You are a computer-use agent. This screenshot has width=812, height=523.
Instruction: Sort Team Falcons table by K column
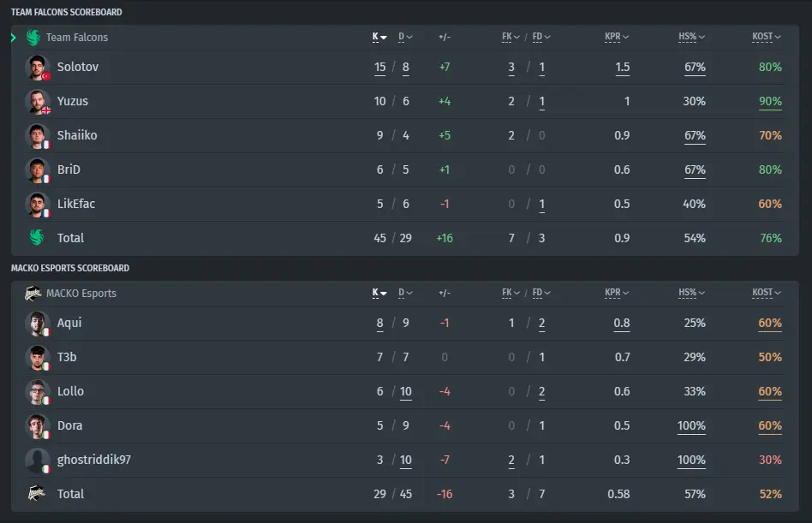click(379, 37)
